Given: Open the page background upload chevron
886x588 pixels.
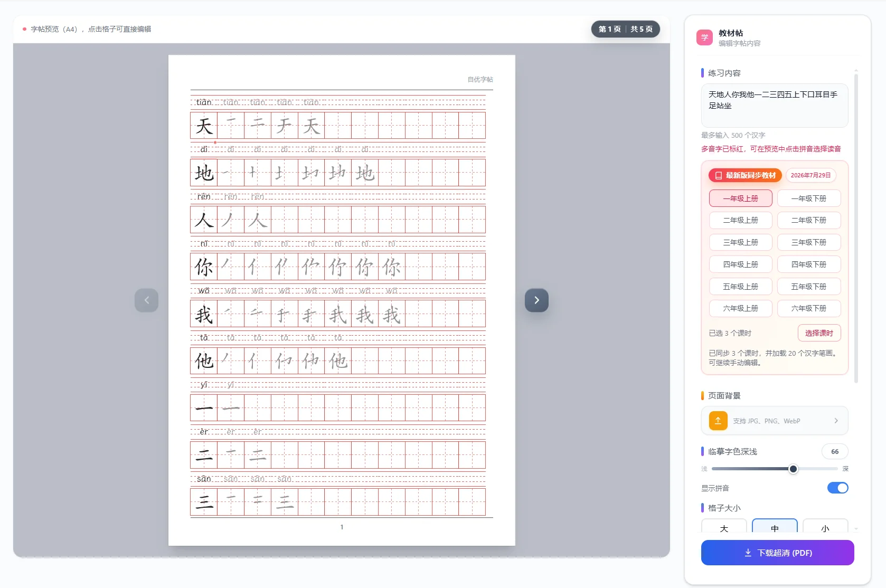Looking at the screenshot, I should pyautogui.click(x=836, y=421).
